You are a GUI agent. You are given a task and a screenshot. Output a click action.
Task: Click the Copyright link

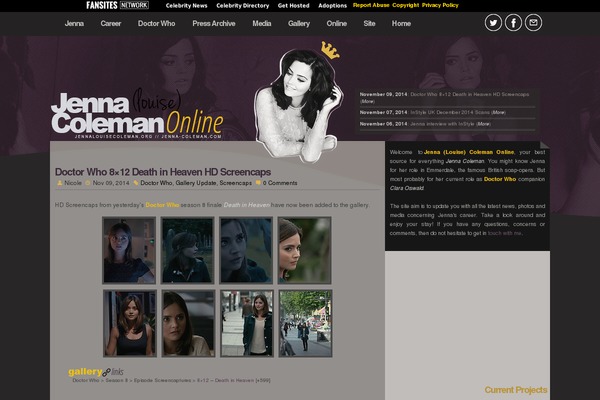pos(406,5)
